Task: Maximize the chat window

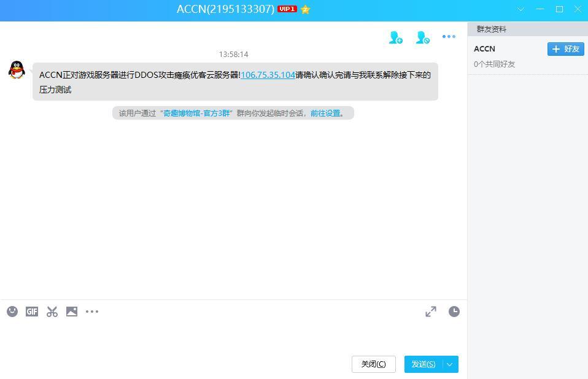Action: [559, 9]
